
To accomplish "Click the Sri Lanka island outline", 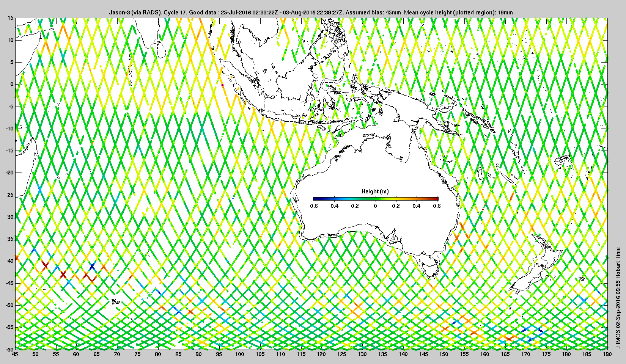I will [x=162, y=49].
